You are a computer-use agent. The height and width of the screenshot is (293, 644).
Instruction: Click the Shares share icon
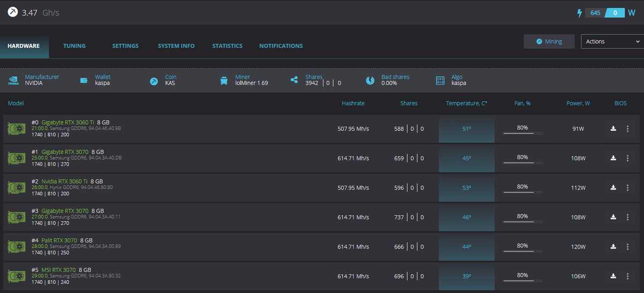pos(294,80)
